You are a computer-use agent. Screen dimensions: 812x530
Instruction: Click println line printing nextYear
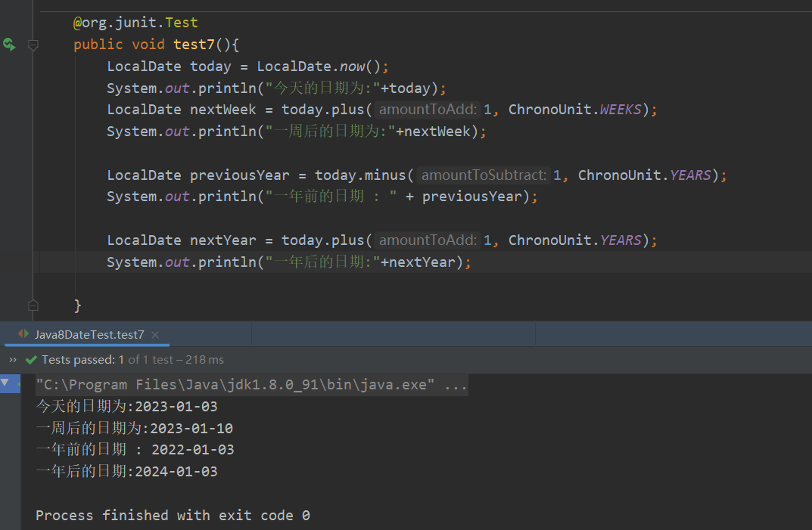point(289,262)
